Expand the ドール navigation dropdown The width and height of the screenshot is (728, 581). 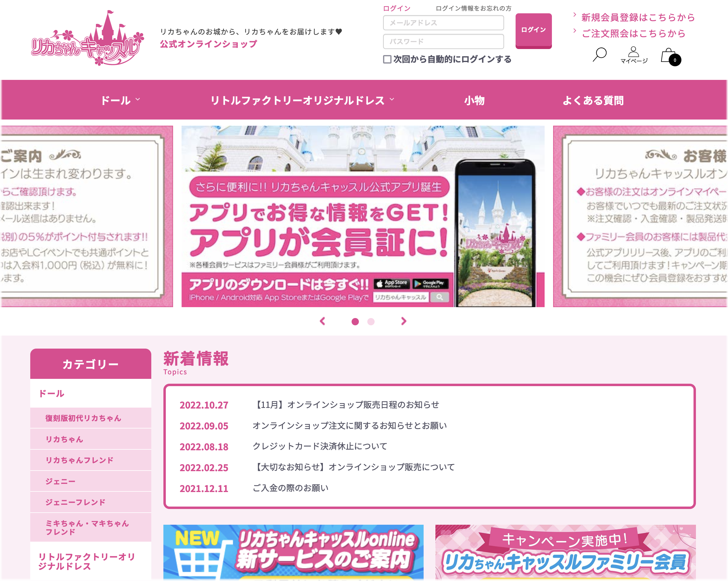(x=120, y=100)
